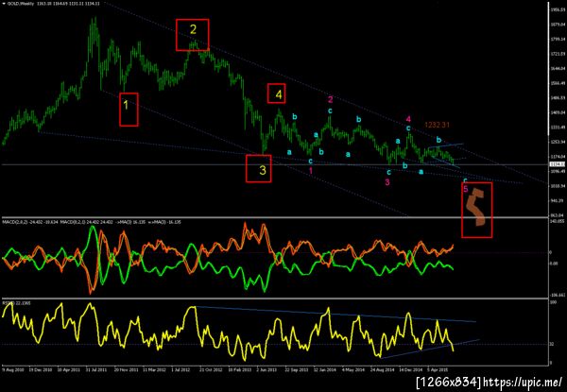Click the 31 Jul 2011 date label
The height and width of the screenshot is (392, 567).
[96, 370]
